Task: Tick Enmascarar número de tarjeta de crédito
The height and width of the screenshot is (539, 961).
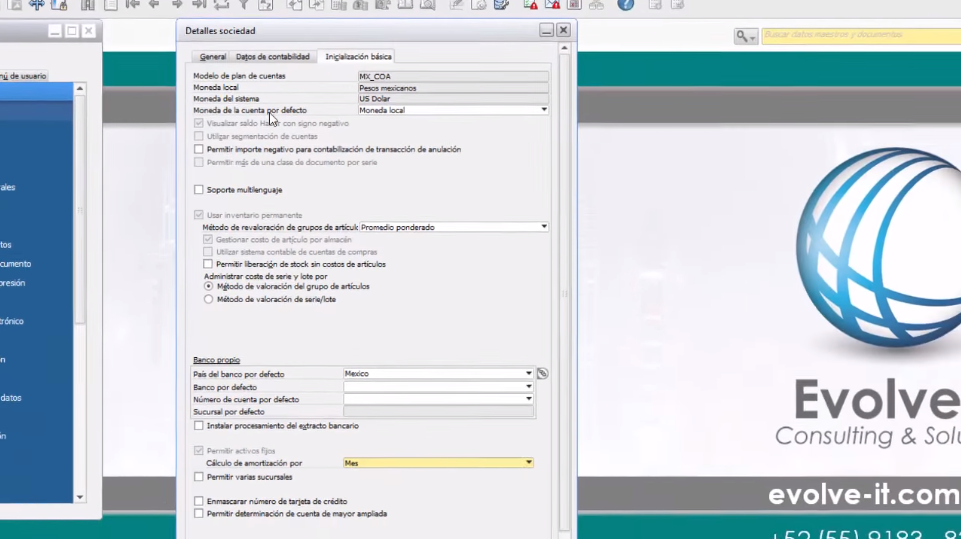Action: click(199, 501)
